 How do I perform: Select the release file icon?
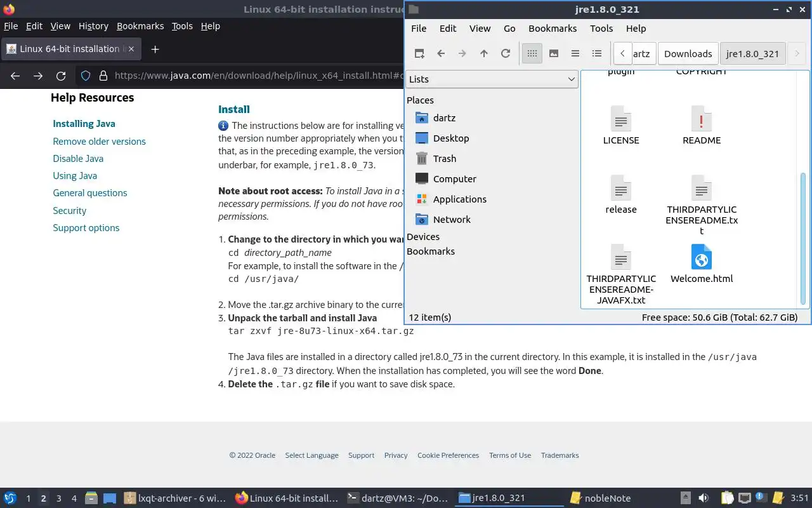click(x=621, y=189)
